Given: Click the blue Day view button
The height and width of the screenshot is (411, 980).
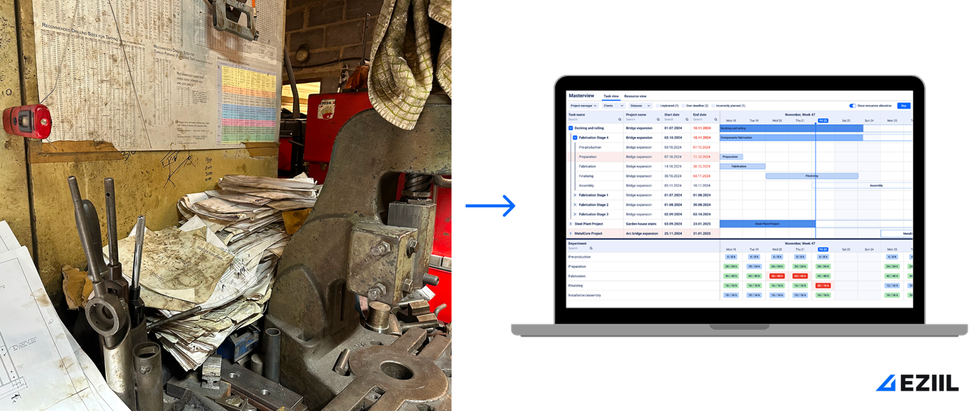Looking at the screenshot, I should pos(904,106).
